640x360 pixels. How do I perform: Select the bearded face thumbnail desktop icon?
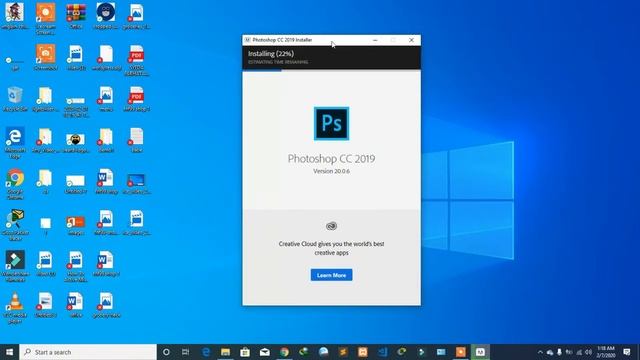coord(76,142)
